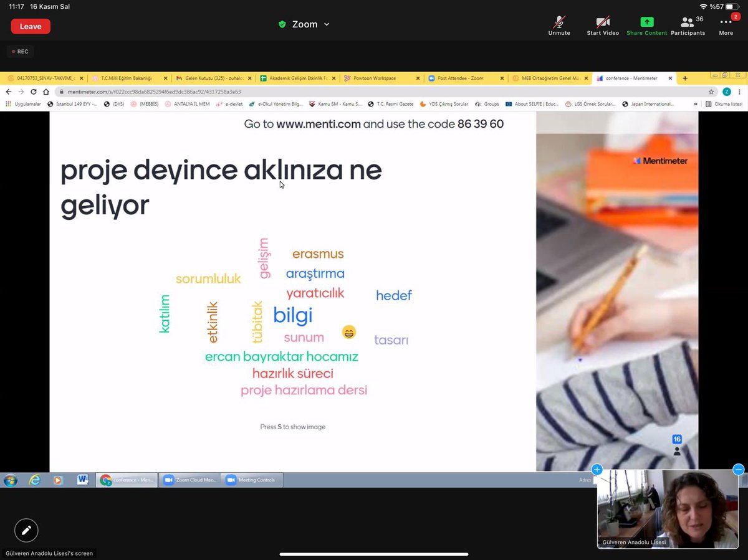
Task: Select Meeting Controls taskbar button
Action: coord(253,480)
